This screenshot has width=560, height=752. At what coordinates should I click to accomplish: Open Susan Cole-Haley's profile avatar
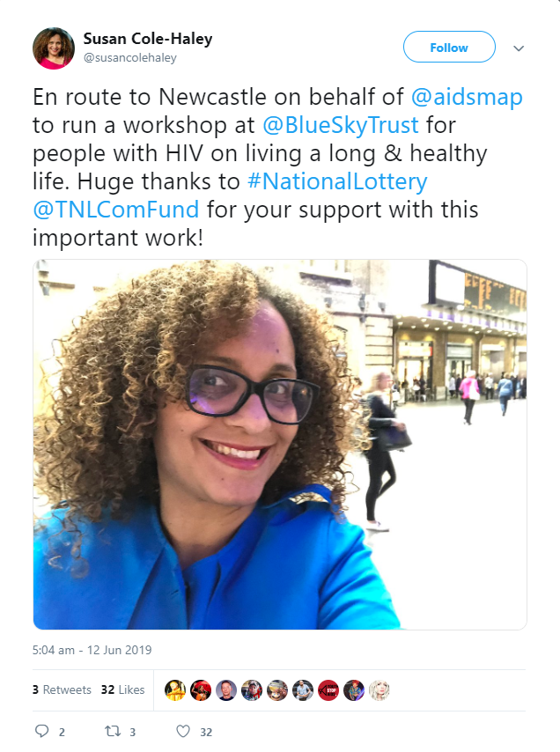pos(54,48)
